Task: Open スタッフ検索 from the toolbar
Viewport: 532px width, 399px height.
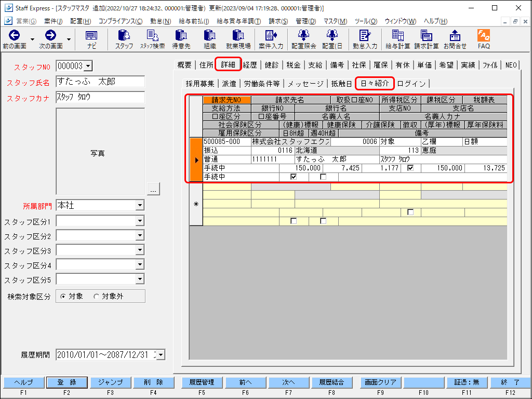Action: point(152,39)
